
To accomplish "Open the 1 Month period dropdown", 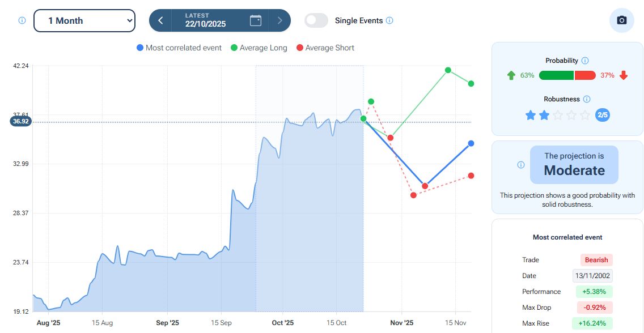I will [x=84, y=20].
